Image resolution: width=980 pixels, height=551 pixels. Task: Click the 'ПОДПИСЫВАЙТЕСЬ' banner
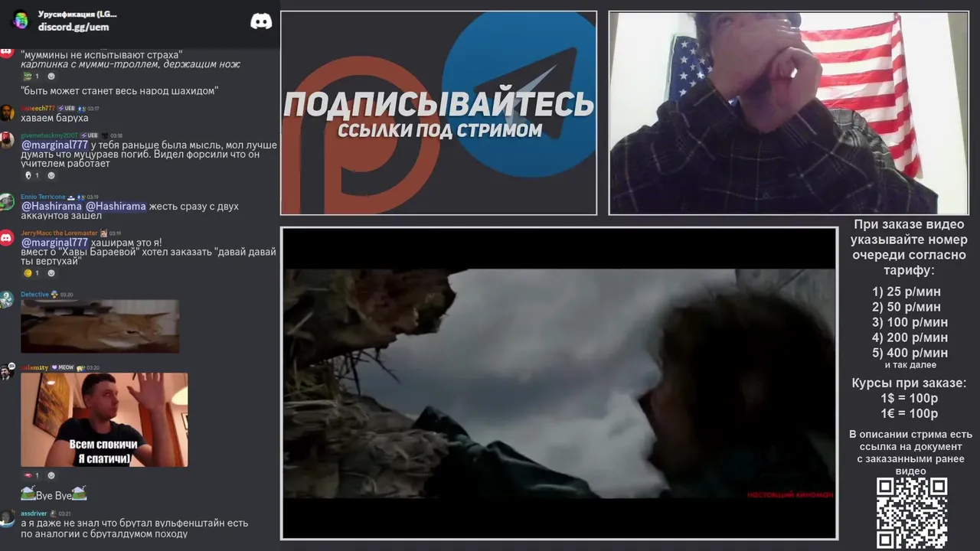439,105
